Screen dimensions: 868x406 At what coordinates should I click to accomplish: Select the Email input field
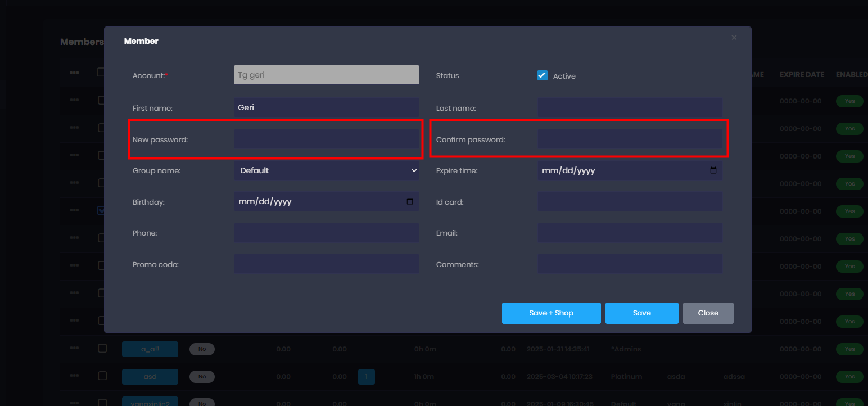630,233
